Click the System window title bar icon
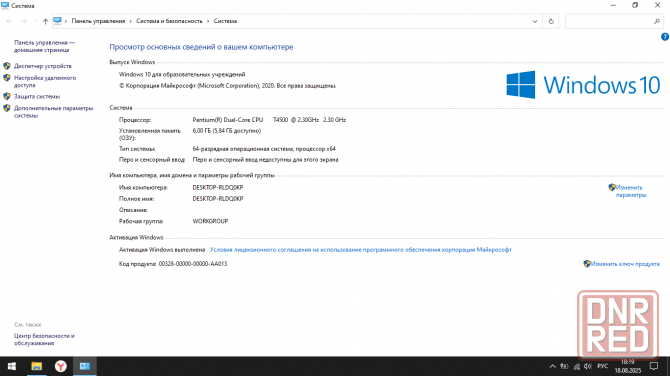This screenshot has height=376, width=670. [x=5, y=6]
